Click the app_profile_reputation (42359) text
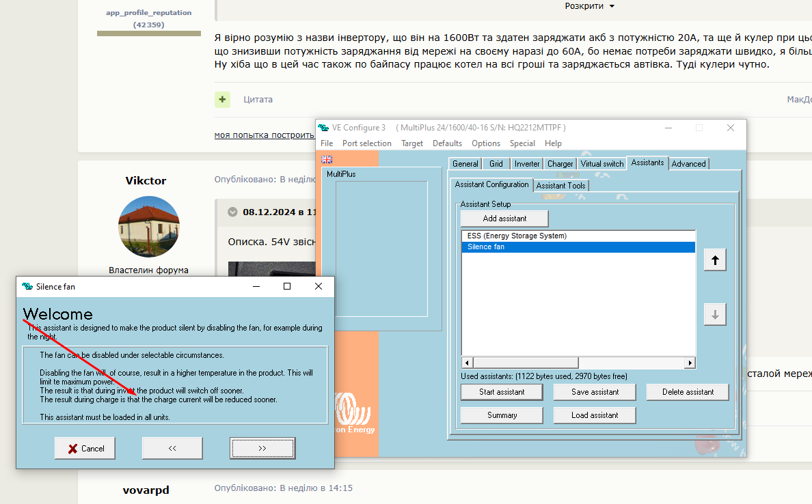Viewport: 812px width, 504px height. coord(148,18)
